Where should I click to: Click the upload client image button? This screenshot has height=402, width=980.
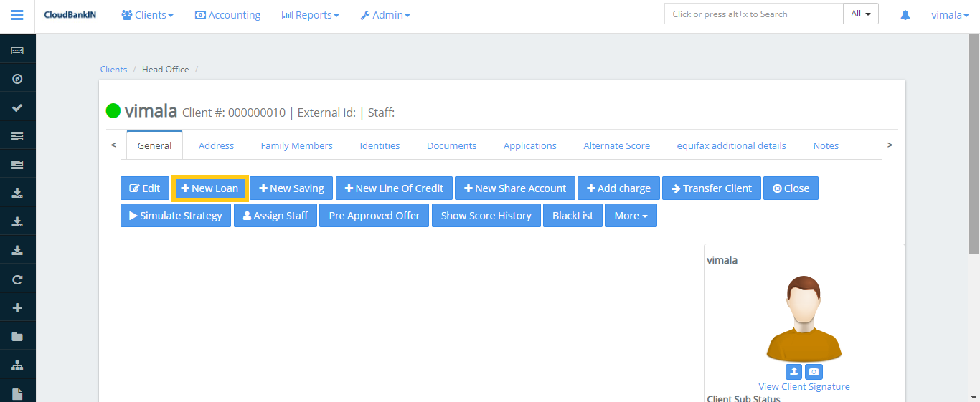(793, 372)
